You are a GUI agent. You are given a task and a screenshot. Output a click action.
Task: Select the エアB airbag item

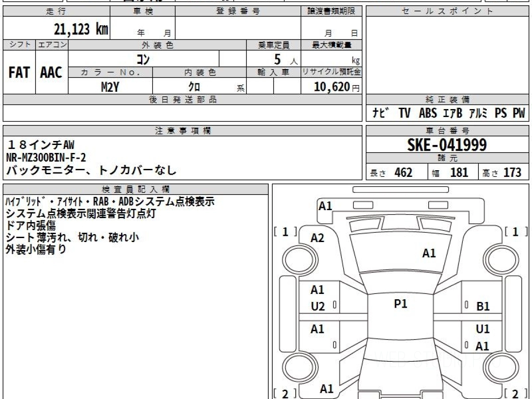[453, 113]
